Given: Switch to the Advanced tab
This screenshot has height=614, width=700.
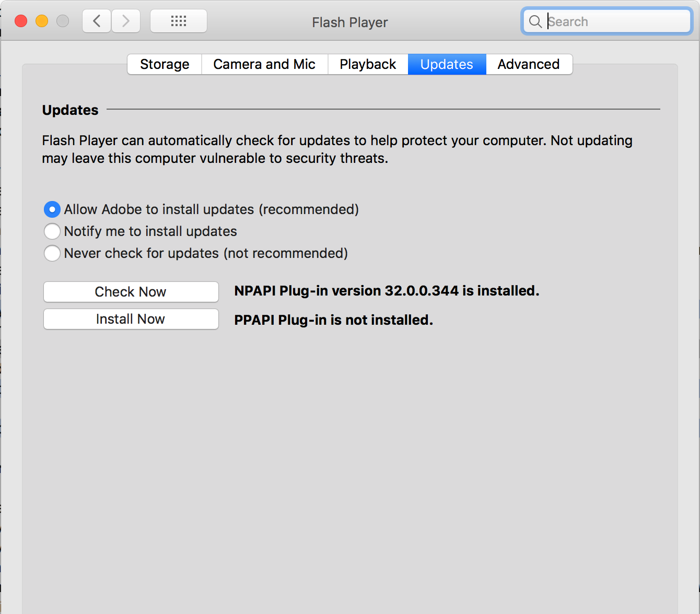Looking at the screenshot, I should (x=529, y=64).
